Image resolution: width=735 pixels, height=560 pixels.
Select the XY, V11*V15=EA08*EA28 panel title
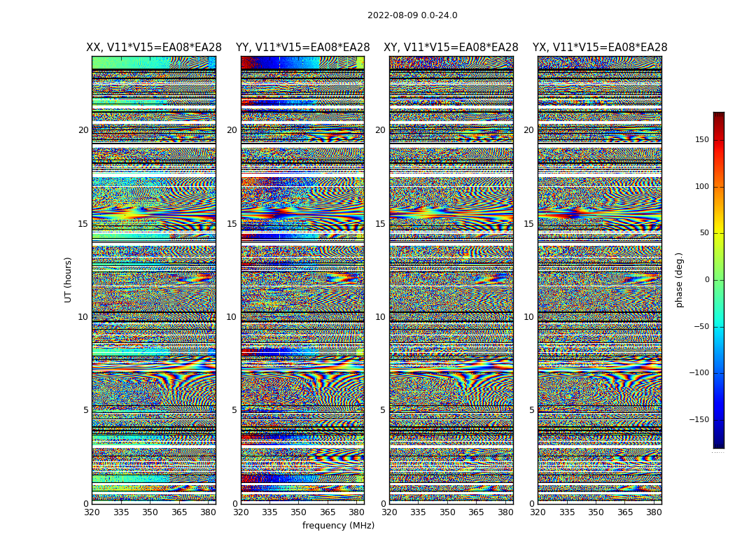[451, 48]
